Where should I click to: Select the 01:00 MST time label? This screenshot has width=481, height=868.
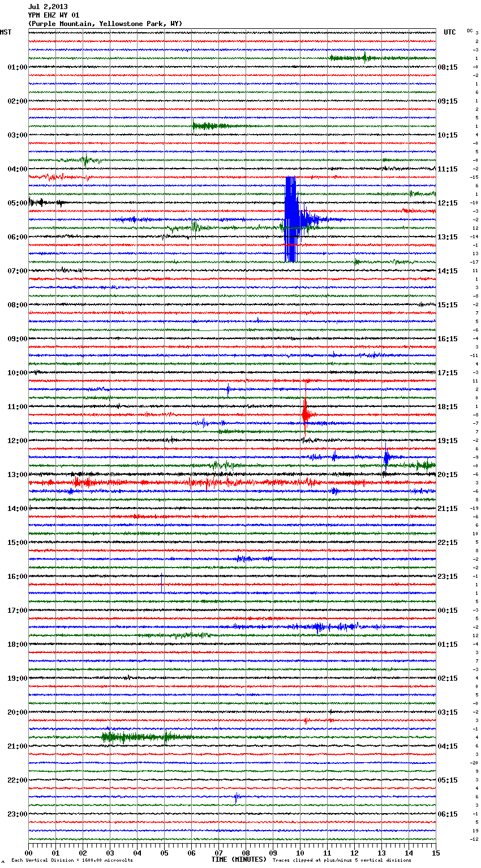click(x=18, y=67)
